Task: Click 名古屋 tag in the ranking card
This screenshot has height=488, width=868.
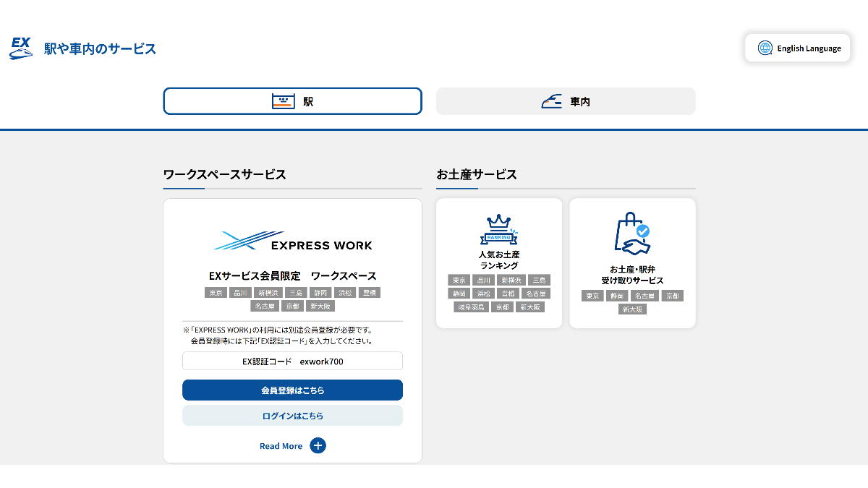Action: [536, 294]
